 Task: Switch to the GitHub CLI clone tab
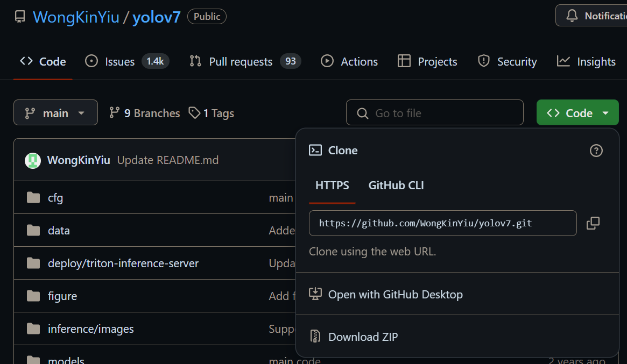396,185
